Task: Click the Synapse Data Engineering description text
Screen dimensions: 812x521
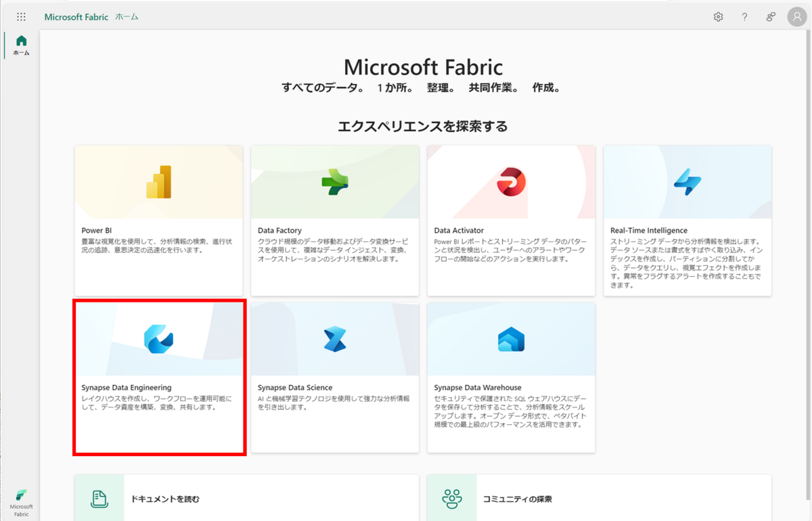Action: point(157,403)
